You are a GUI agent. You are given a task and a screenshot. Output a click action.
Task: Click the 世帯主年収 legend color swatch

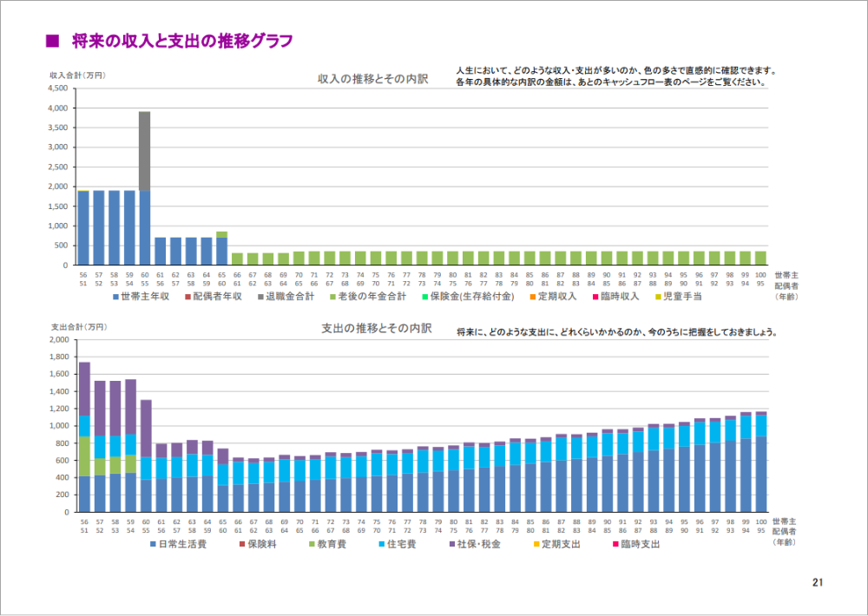click(x=115, y=297)
